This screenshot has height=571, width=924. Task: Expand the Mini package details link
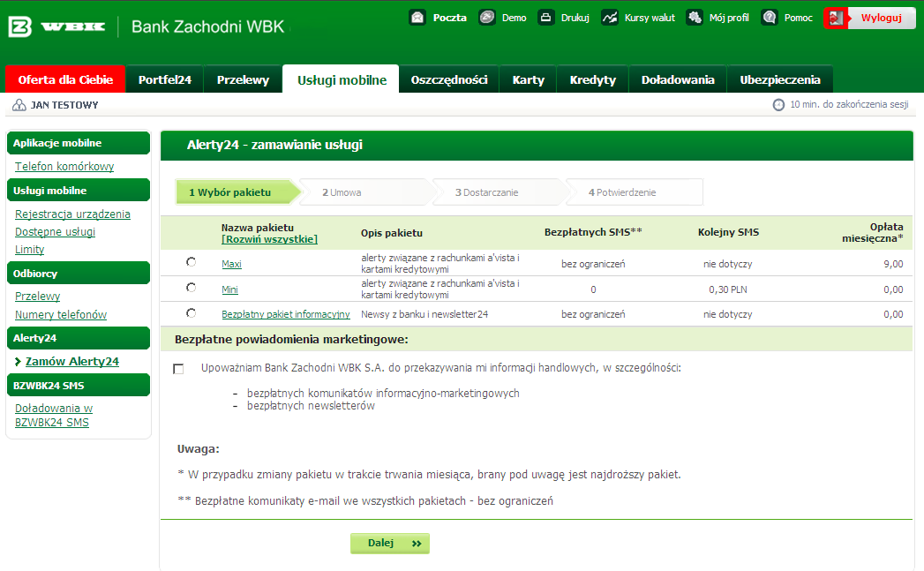pyautogui.click(x=229, y=289)
